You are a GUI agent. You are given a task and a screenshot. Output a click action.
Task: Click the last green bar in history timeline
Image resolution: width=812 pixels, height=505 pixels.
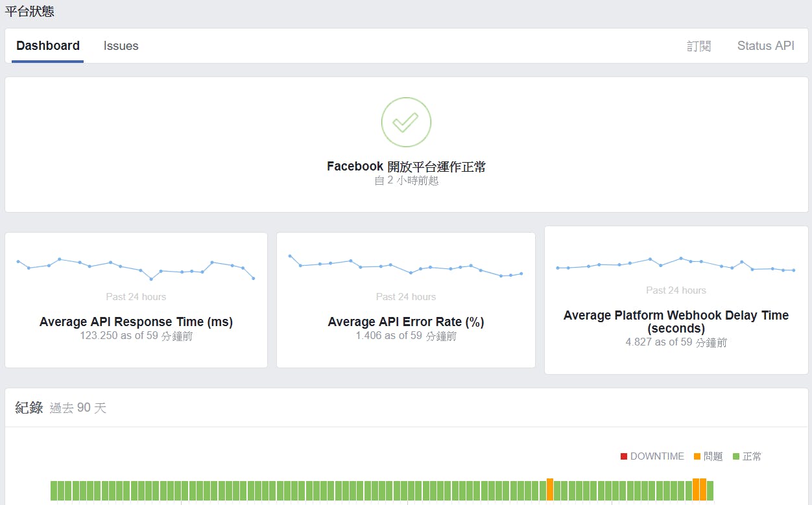click(710, 491)
